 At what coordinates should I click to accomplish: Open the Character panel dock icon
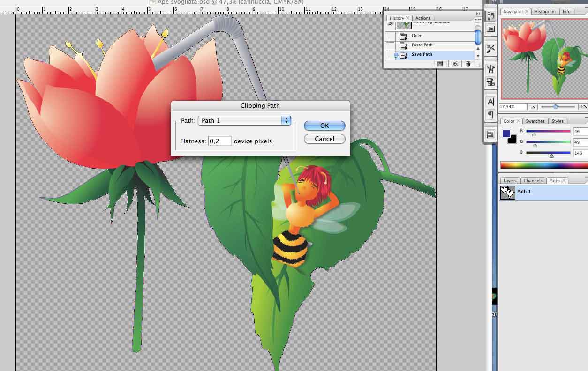click(x=490, y=102)
